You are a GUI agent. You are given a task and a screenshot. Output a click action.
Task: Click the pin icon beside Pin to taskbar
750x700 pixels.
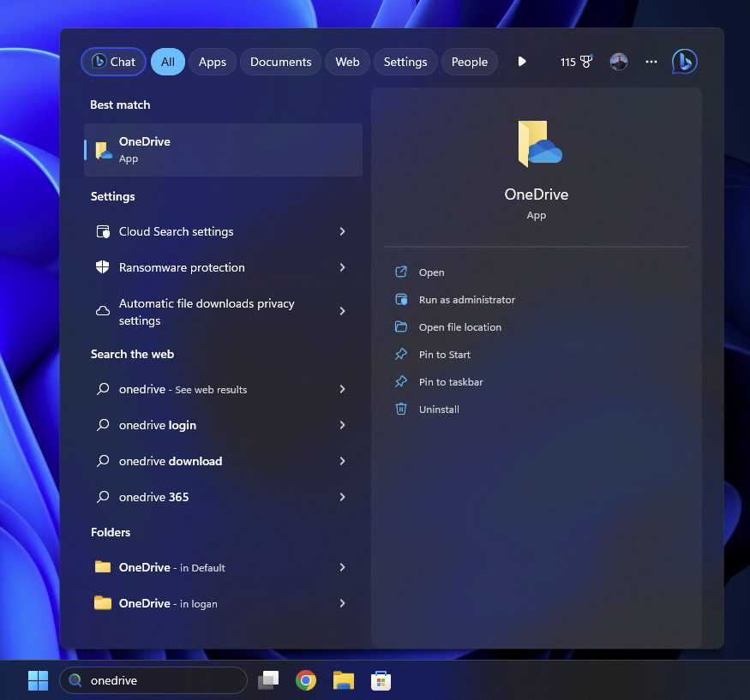pos(401,381)
